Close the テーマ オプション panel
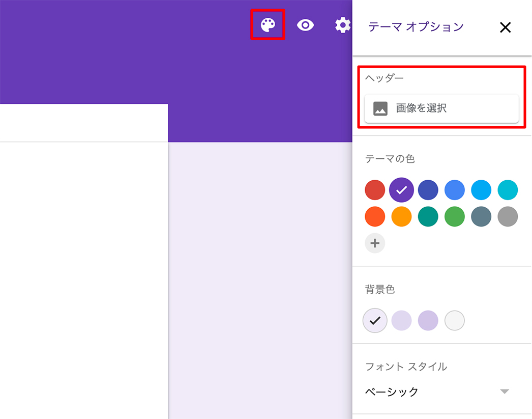 click(505, 27)
